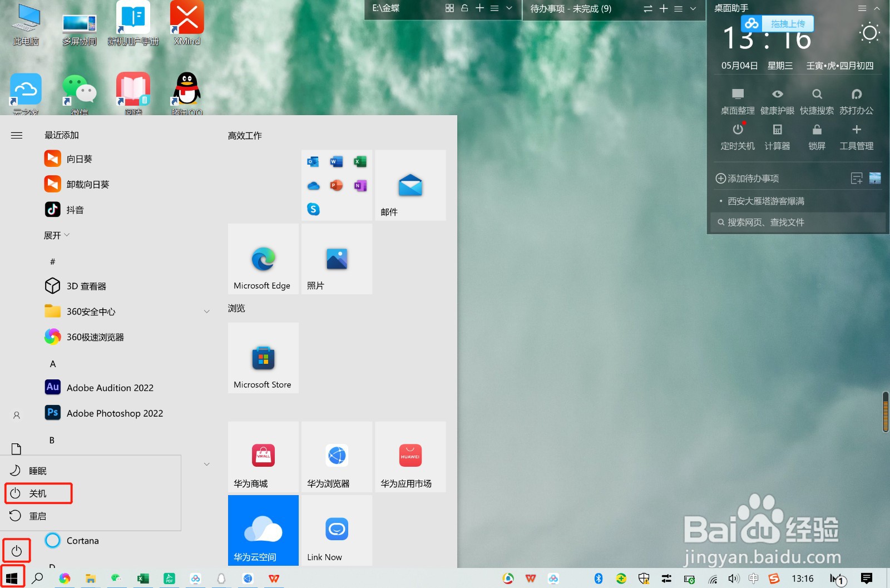Open the Office apps folder tile
The image size is (890, 588).
[337, 185]
